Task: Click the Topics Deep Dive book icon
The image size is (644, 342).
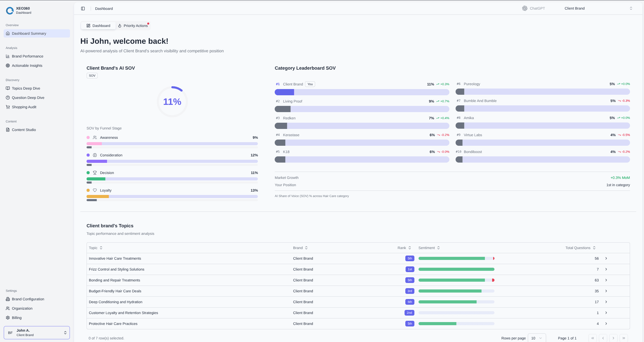Action: (x=8, y=88)
